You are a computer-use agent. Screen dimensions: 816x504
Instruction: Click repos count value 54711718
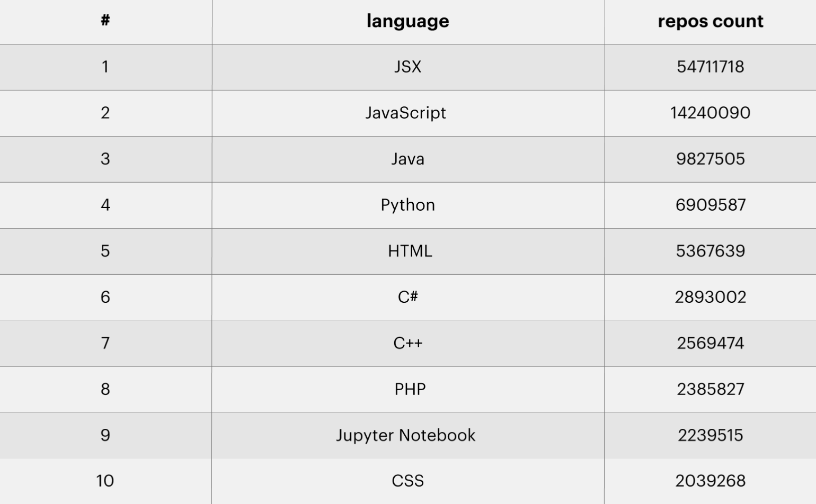710,67
